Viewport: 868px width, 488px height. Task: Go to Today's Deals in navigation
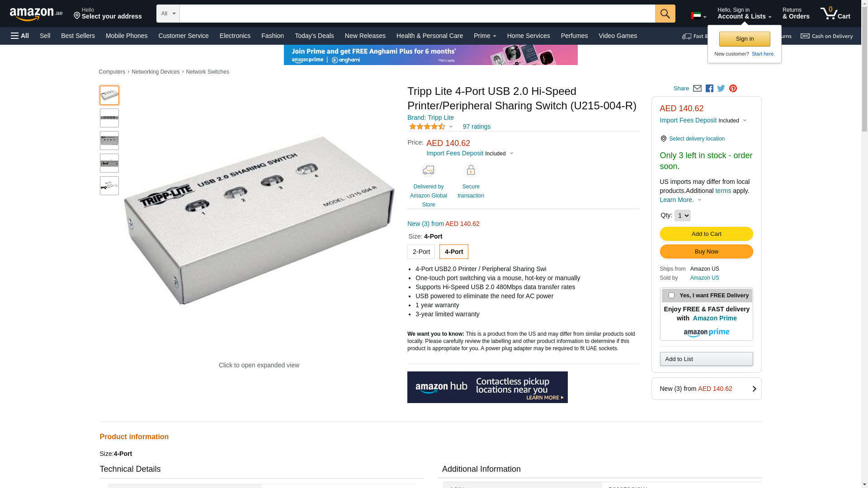point(314,36)
